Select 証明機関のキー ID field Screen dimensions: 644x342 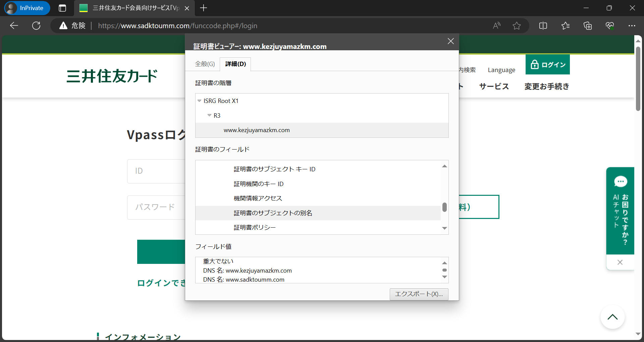(318, 184)
